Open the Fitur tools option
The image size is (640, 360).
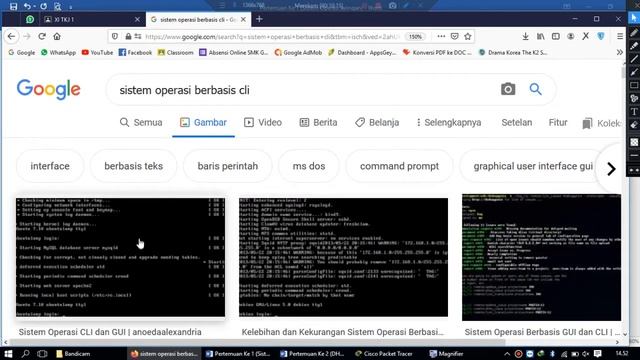558,122
